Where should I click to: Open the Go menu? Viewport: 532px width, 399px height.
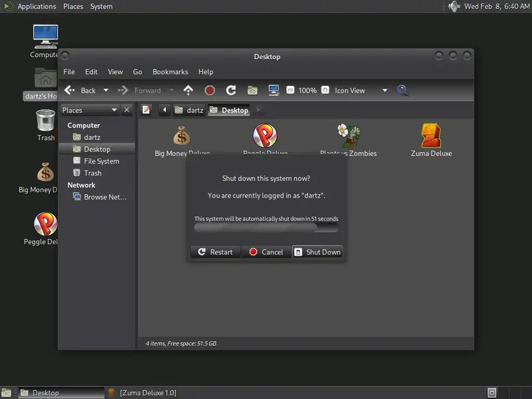[x=137, y=72]
